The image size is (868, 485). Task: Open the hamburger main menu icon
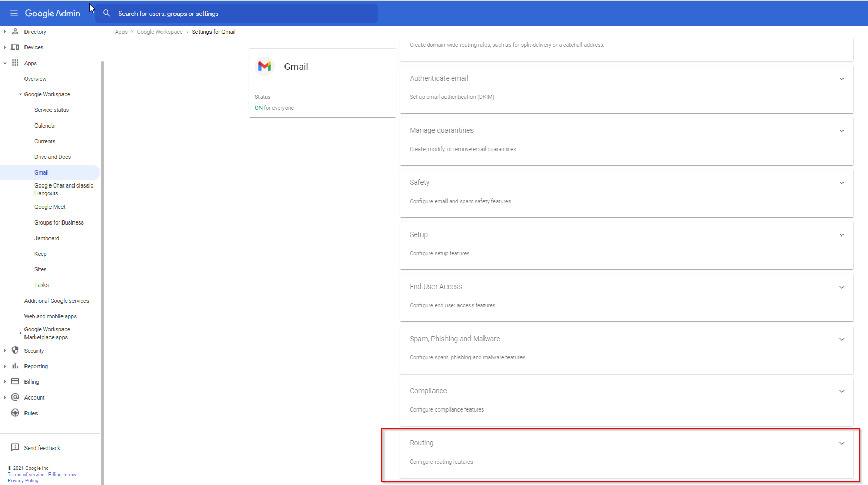(x=14, y=13)
